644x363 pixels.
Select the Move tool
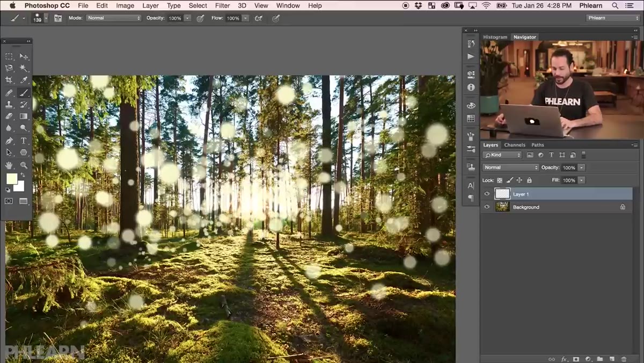click(24, 56)
